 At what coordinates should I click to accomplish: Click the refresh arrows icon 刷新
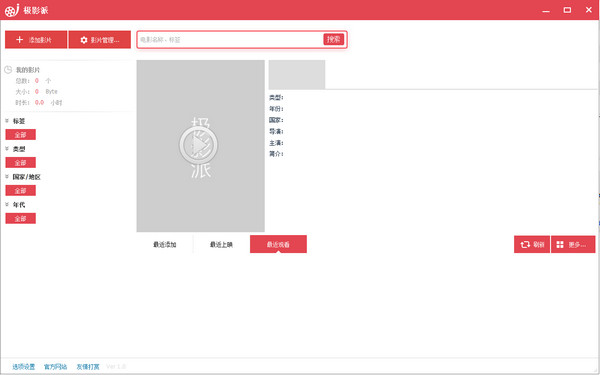click(525, 244)
